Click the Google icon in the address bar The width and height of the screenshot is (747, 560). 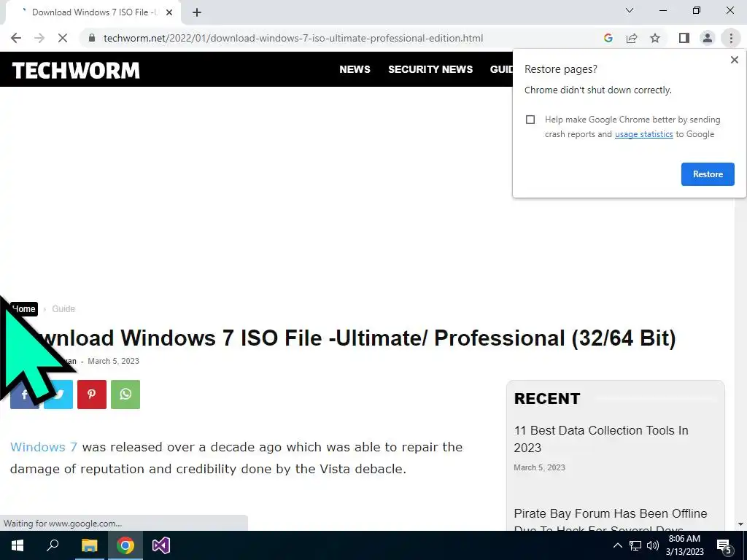(608, 38)
